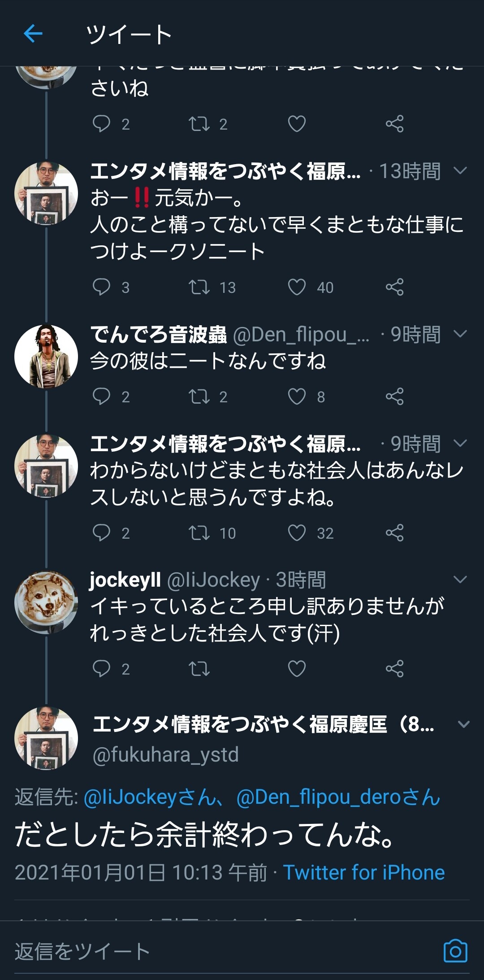Open options chevron on 13時間 tweet
Image resolution: width=484 pixels, height=980 pixels.
(460, 170)
